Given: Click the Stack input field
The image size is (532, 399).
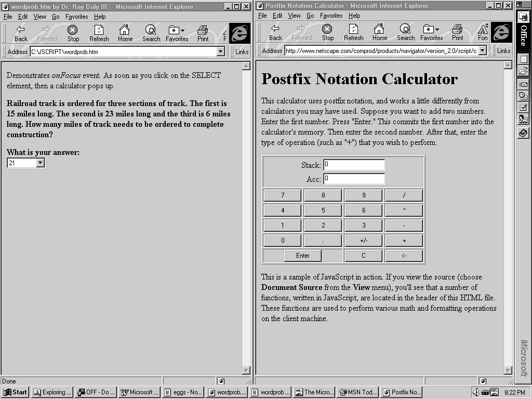Looking at the screenshot, I should point(354,165).
